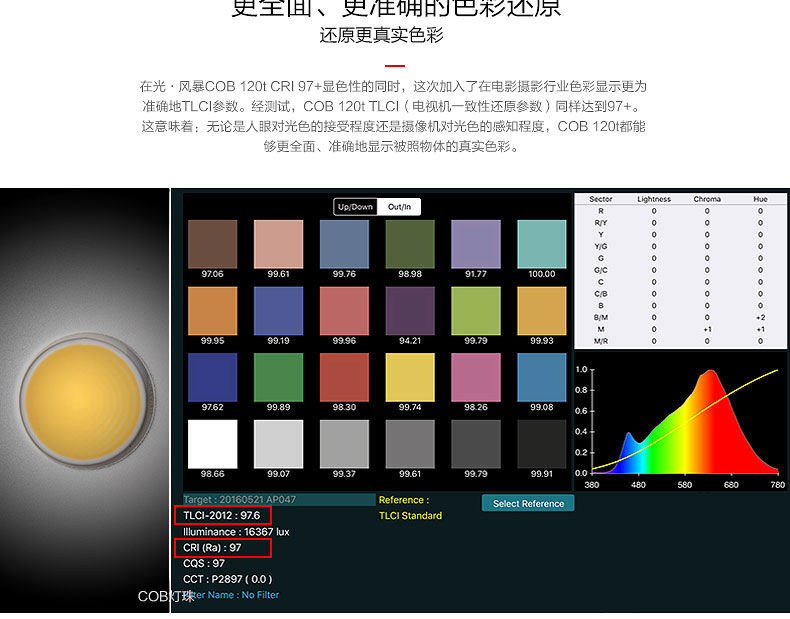Choose the white swatch scoring 98.66
The height and width of the screenshot is (619, 790).
212,443
